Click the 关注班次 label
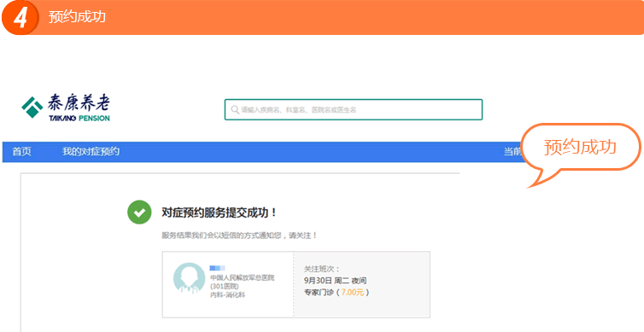644x332 pixels. pos(322,269)
